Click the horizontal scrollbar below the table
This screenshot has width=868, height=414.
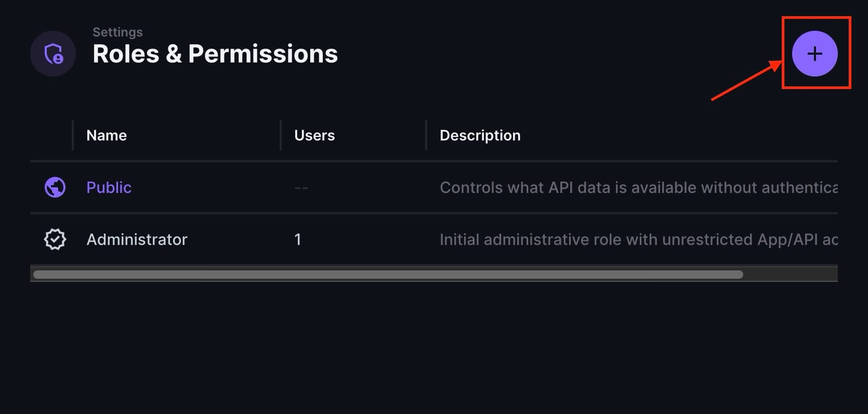coord(388,275)
